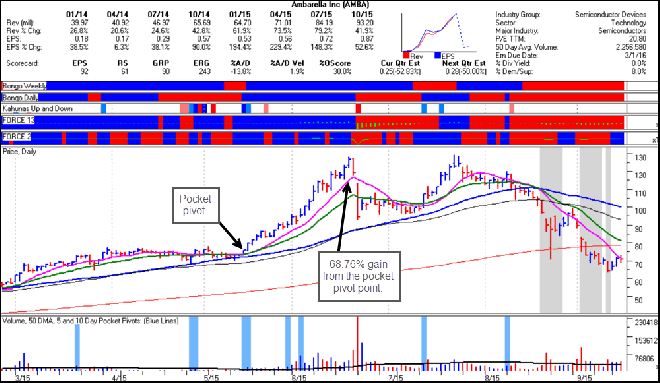Click the Volume, 50 DMA Pocket Pivots label
Viewport: 660px width, 383px height.
(x=90, y=321)
